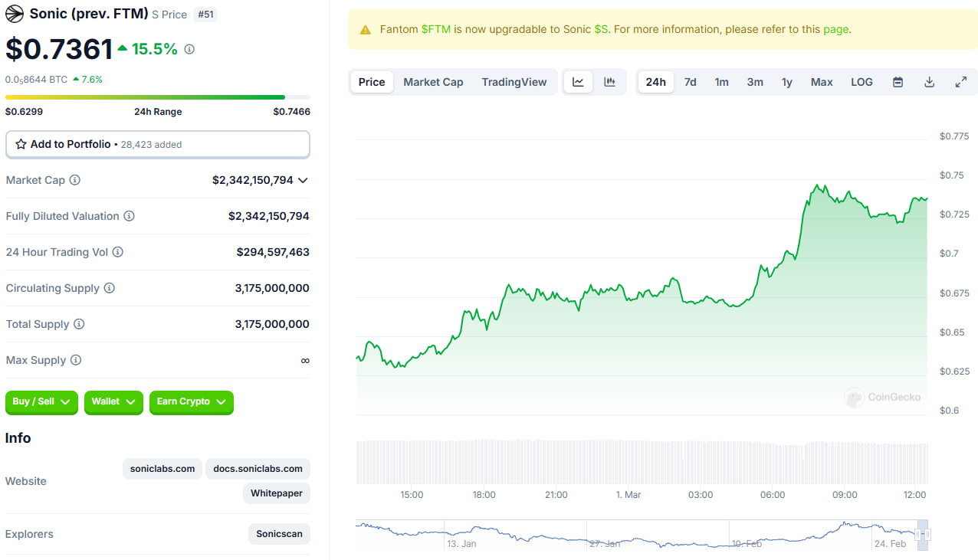
Task: Click info icon next to 15.5% change
Action: [189, 49]
